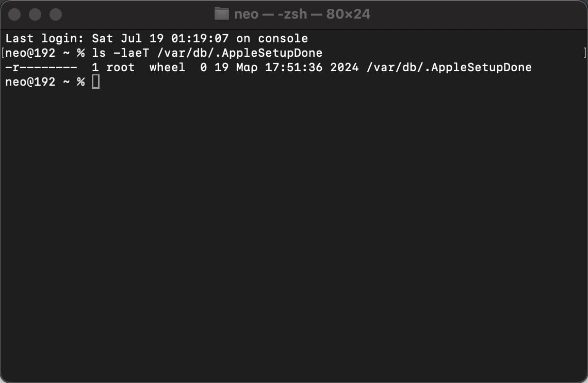Click the /var/db/.AppleSetupDone path in the command
The width and height of the screenshot is (588, 383).
(240, 53)
